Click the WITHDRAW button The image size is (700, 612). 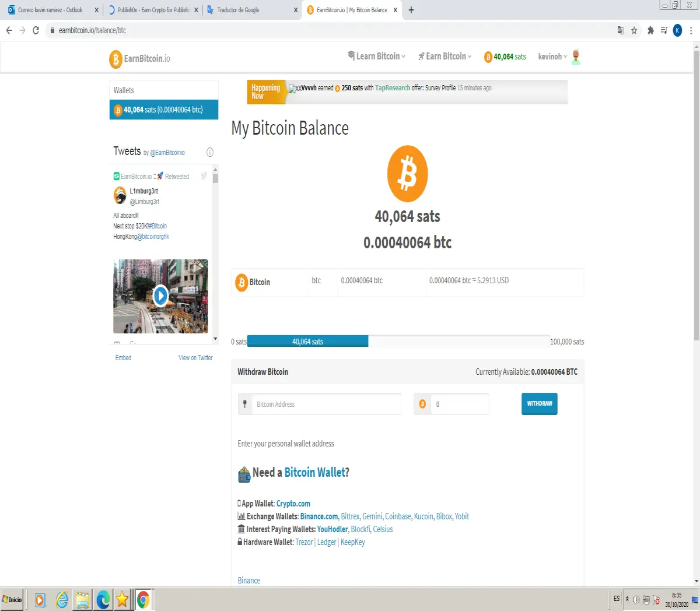(540, 404)
